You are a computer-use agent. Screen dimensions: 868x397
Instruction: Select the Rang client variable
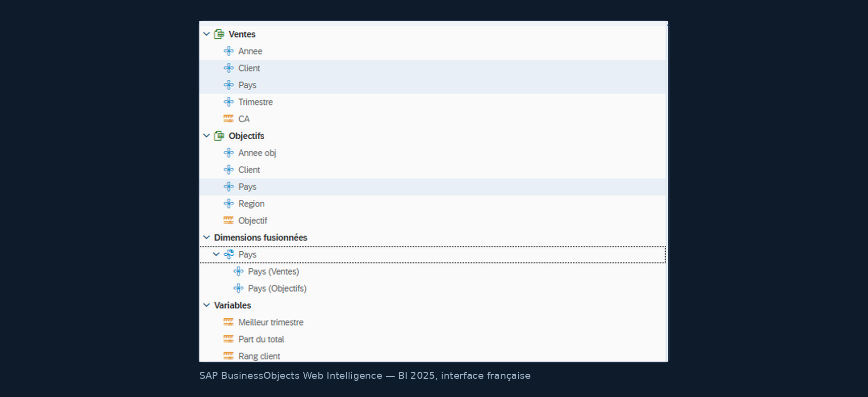tap(259, 356)
